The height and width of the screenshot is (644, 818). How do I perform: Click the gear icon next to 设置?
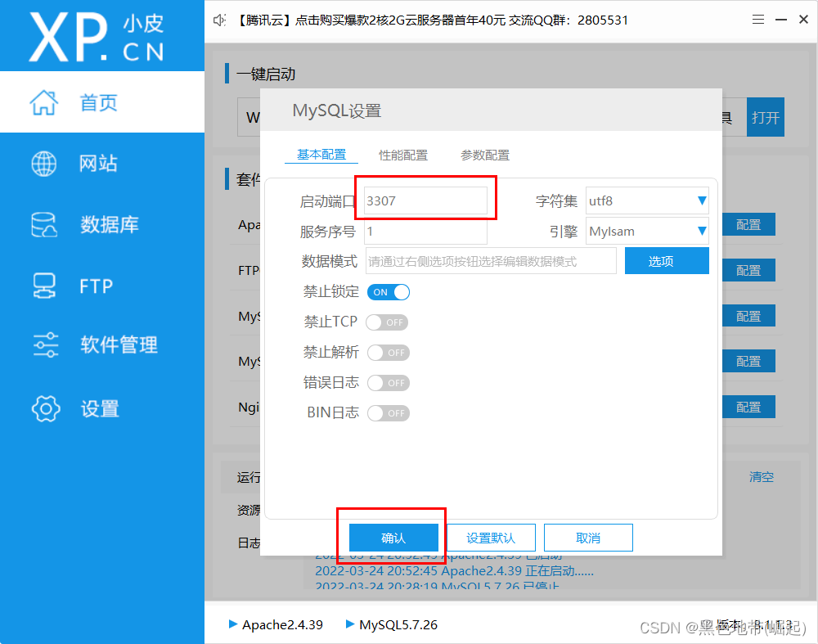pyautogui.click(x=45, y=408)
